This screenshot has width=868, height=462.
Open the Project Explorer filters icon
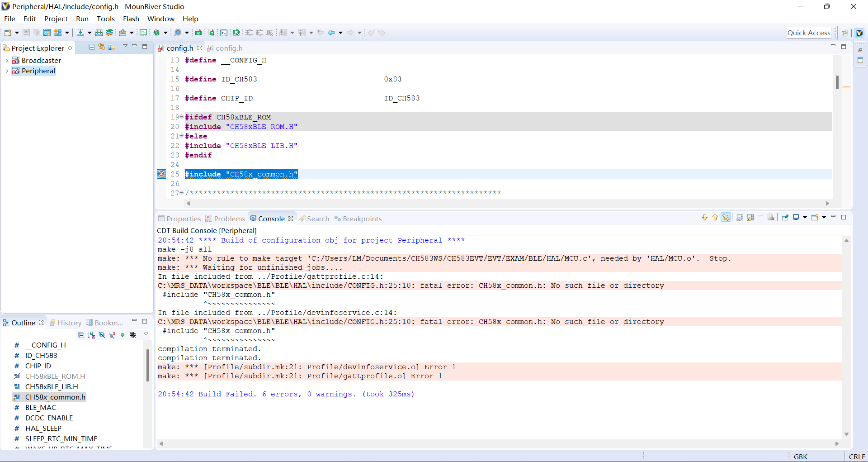pyautogui.click(x=112, y=47)
